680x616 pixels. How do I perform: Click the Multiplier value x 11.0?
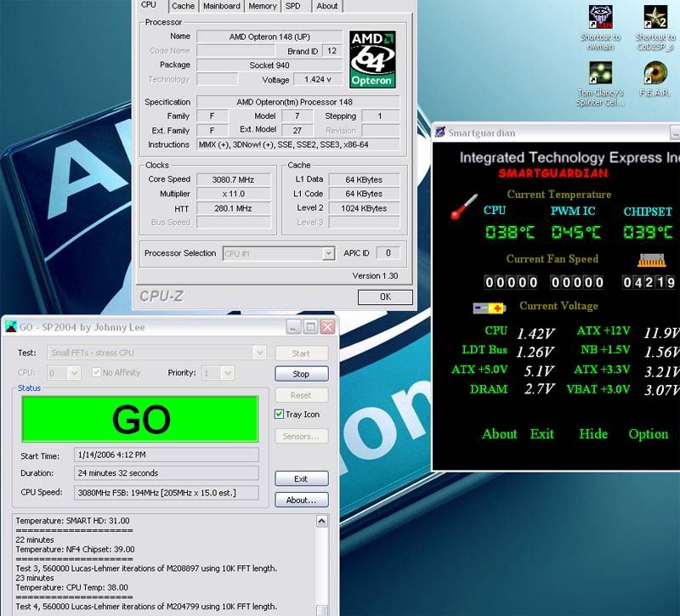(234, 194)
